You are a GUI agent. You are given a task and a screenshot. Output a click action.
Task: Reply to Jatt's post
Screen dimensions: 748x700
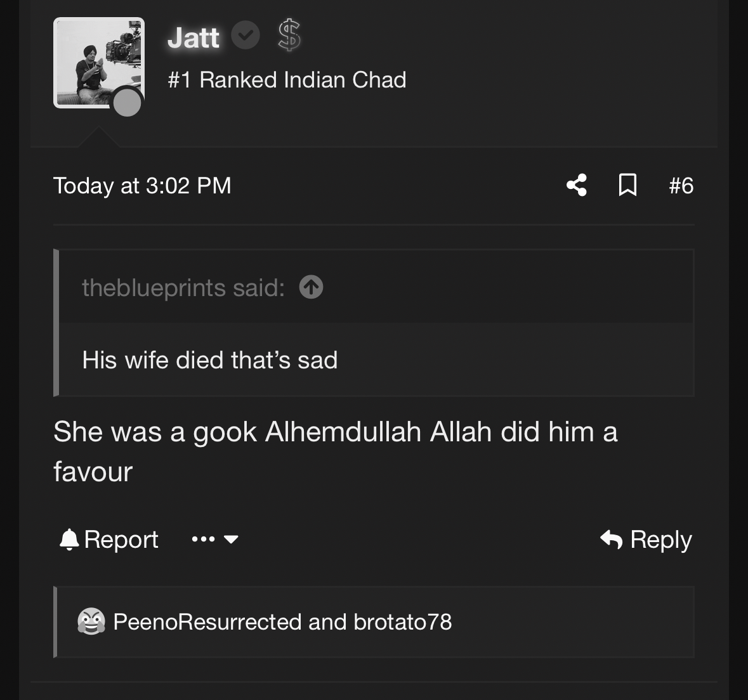pyautogui.click(x=646, y=540)
